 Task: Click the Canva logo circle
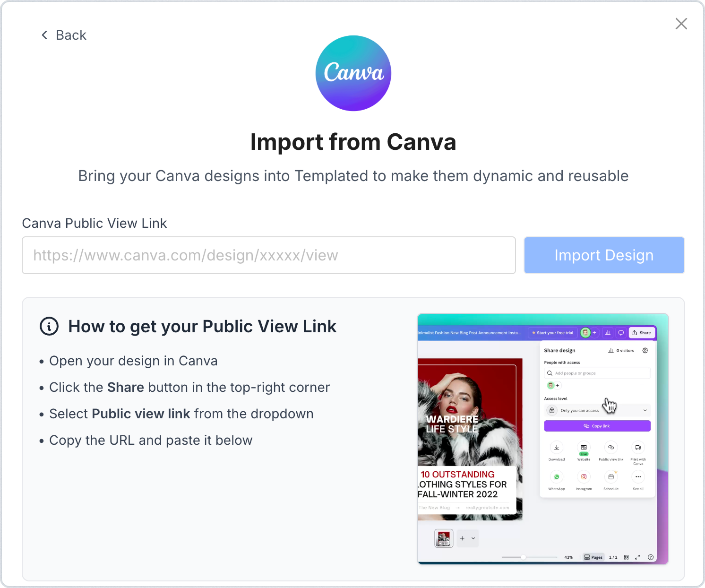pos(353,73)
